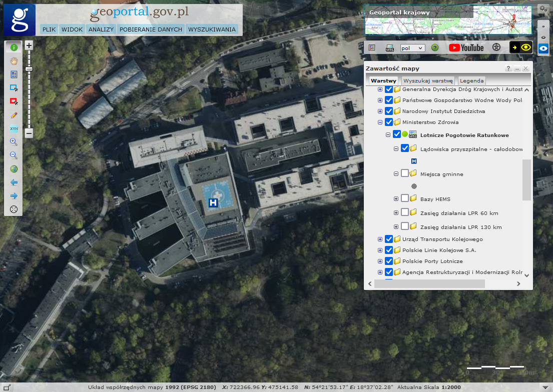The image size is (553, 392).
Task: Click the zoom level slider handle
Action: [29, 68]
